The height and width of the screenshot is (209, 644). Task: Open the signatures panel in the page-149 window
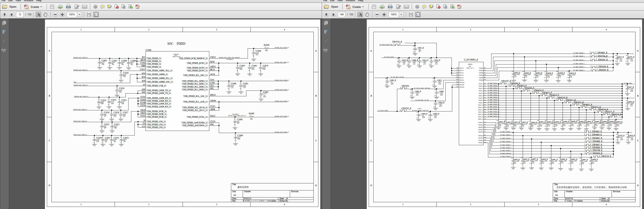[x=326, y=51]
